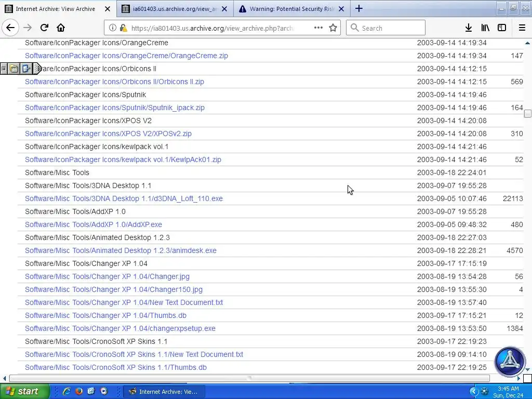This screenshot has width=532, height=399.
Task: Select text 'Software/Misc Tools'
Action: coord(57,172)
